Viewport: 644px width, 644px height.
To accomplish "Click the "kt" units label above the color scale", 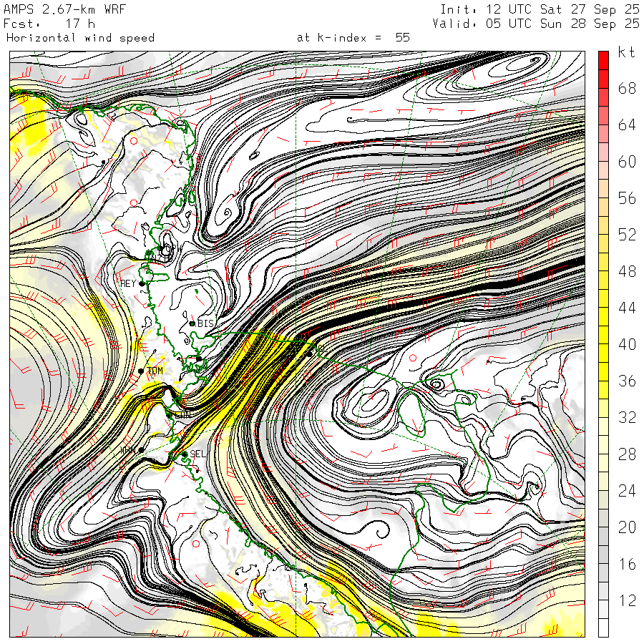I will coord(627,52).
